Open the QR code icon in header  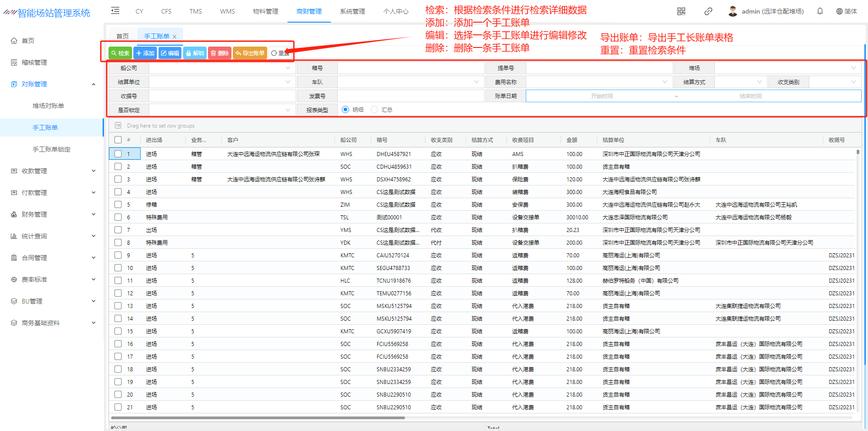[x=681, y=11]
